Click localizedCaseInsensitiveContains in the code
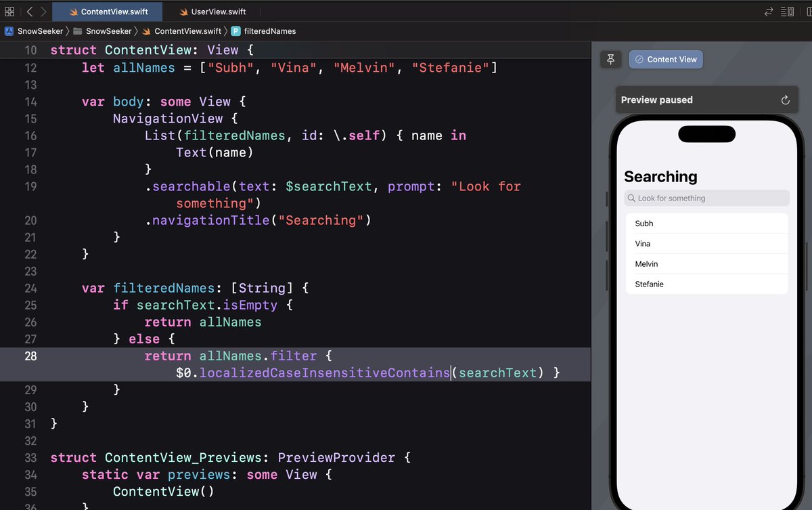Viewport: 812px width, 510px height. click(325, 373)
